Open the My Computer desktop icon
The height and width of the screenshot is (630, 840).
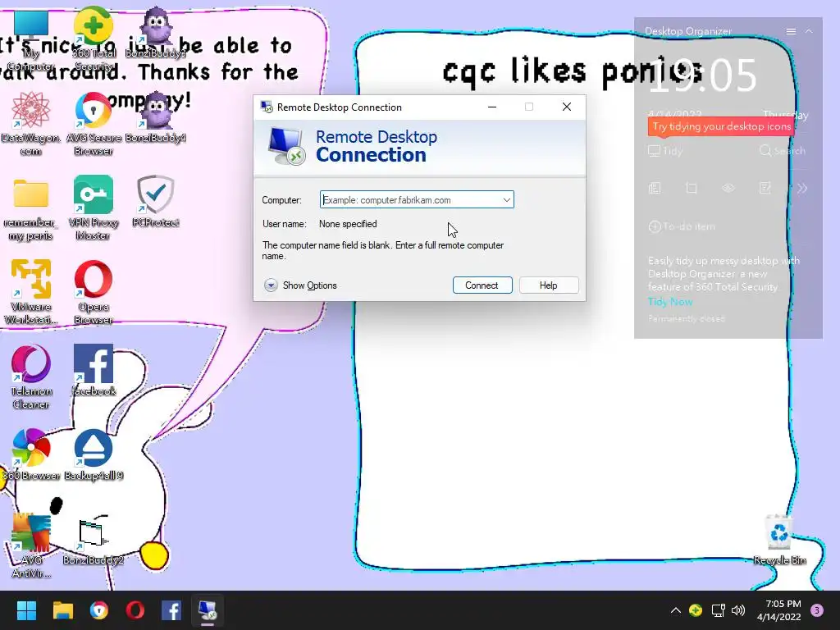(31, 40)
